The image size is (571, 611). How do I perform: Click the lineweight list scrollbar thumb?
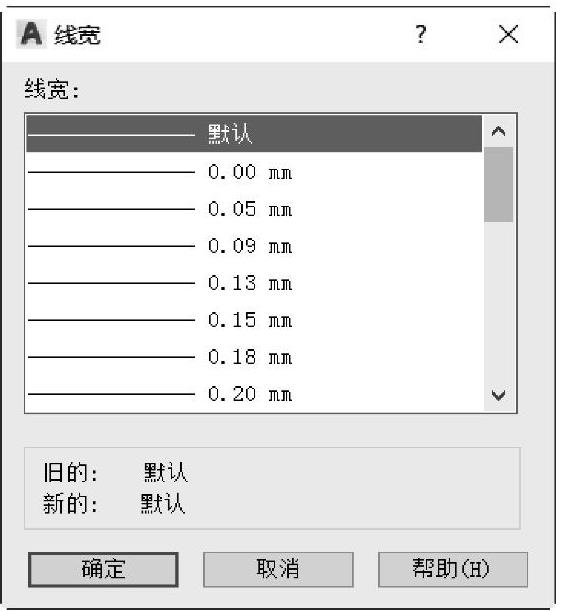[499, 184]
